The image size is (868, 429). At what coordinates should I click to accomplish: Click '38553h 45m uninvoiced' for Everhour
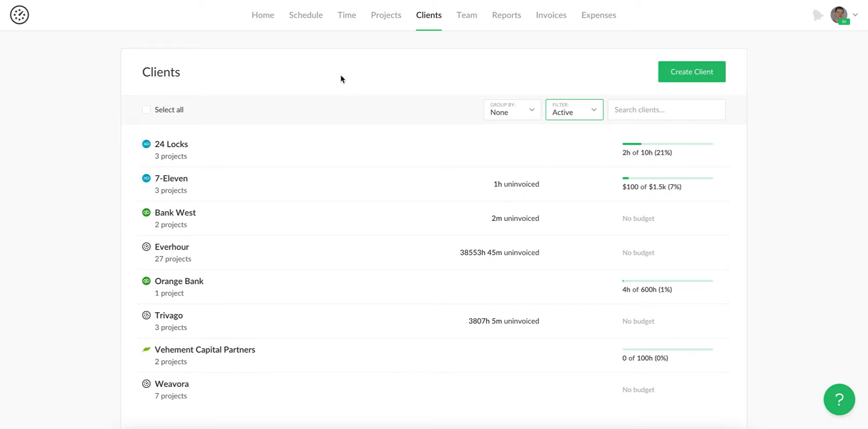pyautogui.click(x=500, y=252)
